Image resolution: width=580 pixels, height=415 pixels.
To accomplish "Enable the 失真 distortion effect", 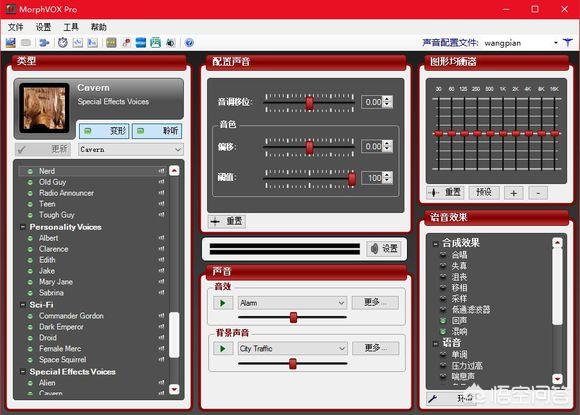I will pyautogui.click(x=443, y=266).
